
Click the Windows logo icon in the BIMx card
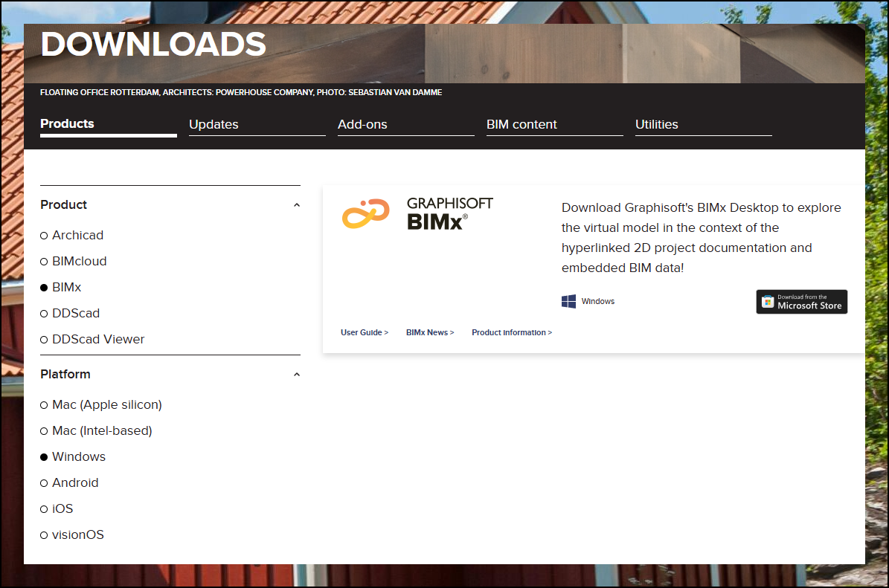tap(568, 301)
